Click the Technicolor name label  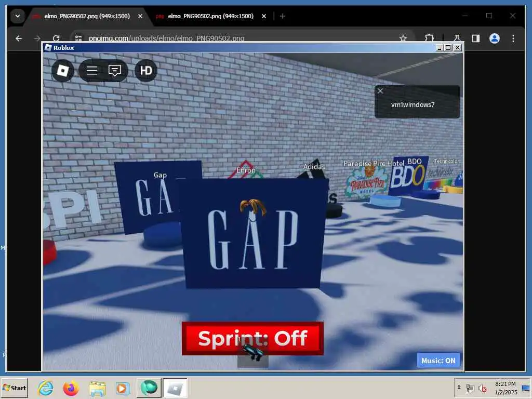click(x=446, y=161)
